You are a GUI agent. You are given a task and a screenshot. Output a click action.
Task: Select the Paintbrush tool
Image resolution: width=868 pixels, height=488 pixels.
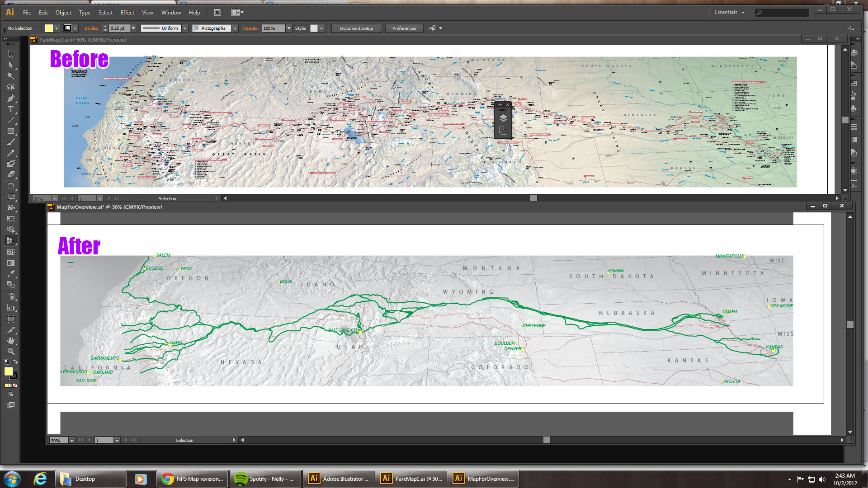[10, 141]
